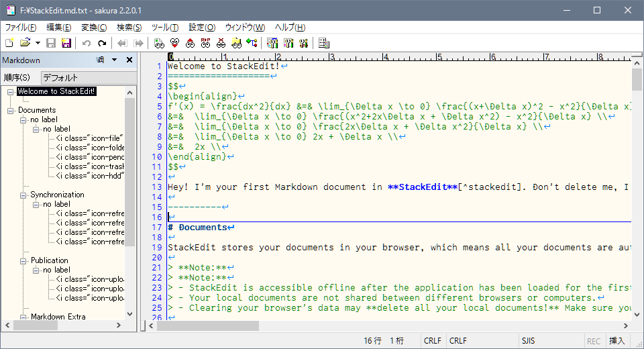Select the Documents outline entry
644x349 pixels.
[x=37, y=110]
